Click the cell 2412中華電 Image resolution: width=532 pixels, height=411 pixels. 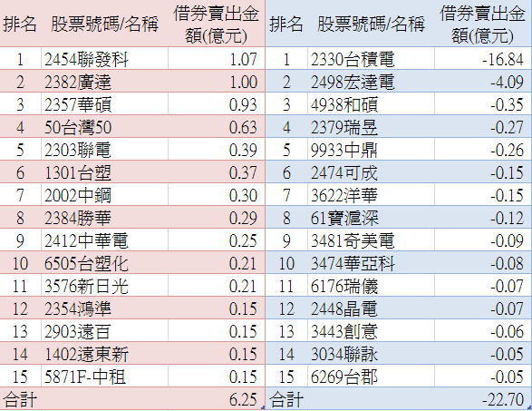[104, 240]
